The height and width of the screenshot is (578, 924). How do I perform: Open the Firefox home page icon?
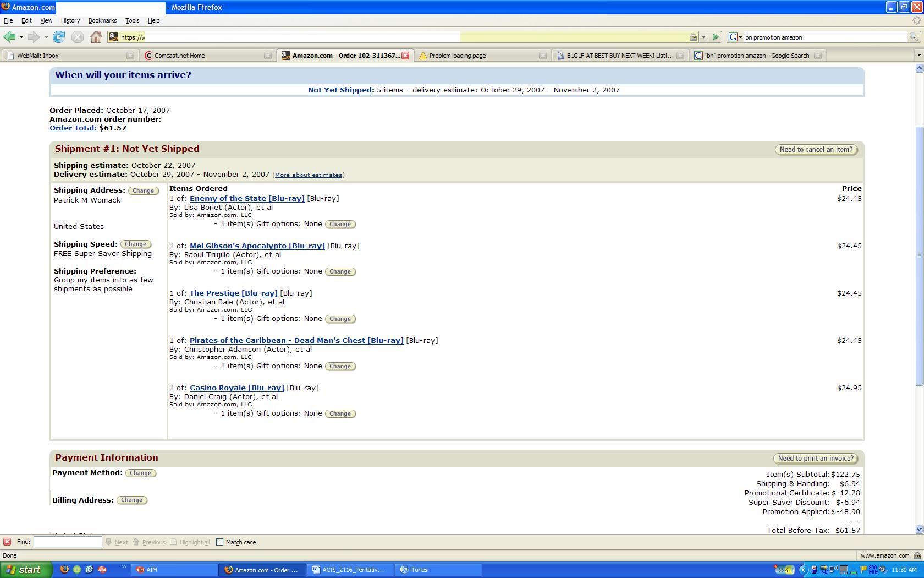96,37
